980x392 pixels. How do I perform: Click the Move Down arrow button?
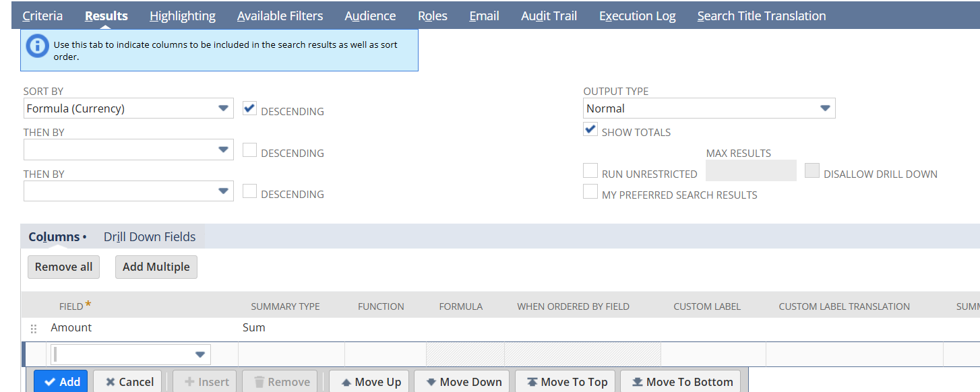[464, 382]
